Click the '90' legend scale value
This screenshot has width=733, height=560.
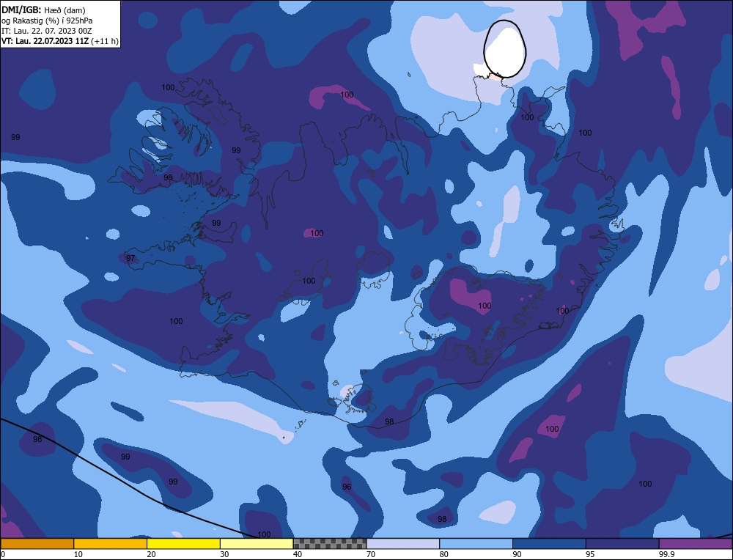(517, 554)
